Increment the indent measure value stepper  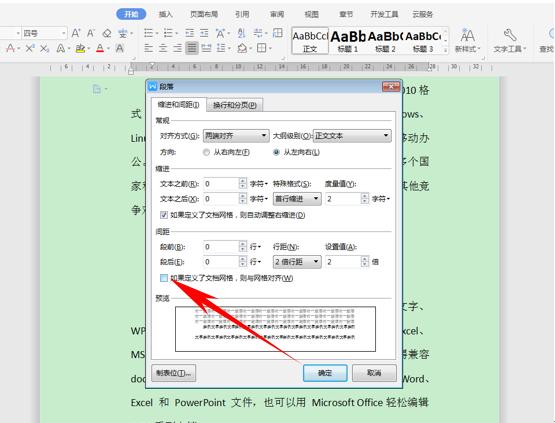tap(365, 196)
